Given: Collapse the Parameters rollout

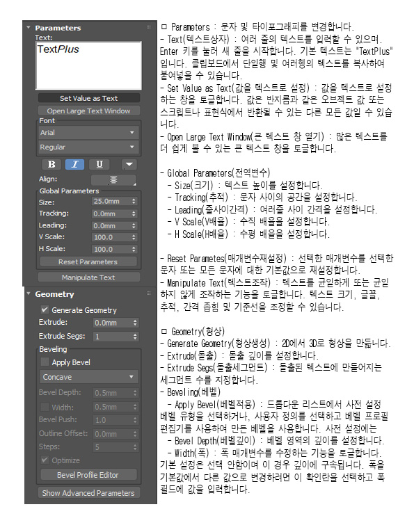Looking at the screenshot, I should [29, 28].
